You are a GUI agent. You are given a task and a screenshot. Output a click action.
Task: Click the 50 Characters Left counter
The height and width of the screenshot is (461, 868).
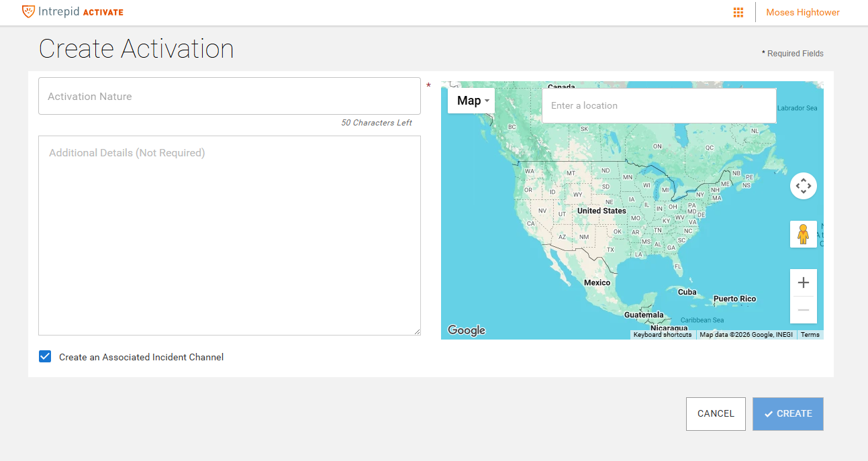(x=377, y=123)
